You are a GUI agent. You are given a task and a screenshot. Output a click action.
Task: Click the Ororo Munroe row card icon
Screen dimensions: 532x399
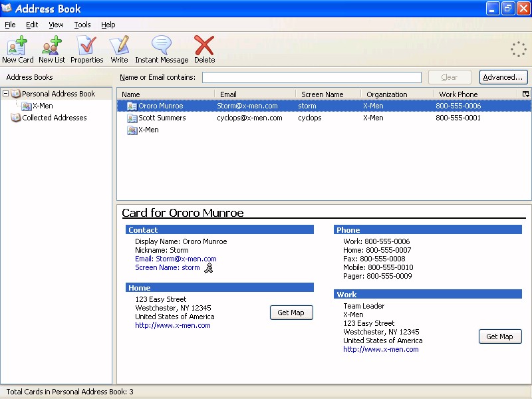(132, 106)
